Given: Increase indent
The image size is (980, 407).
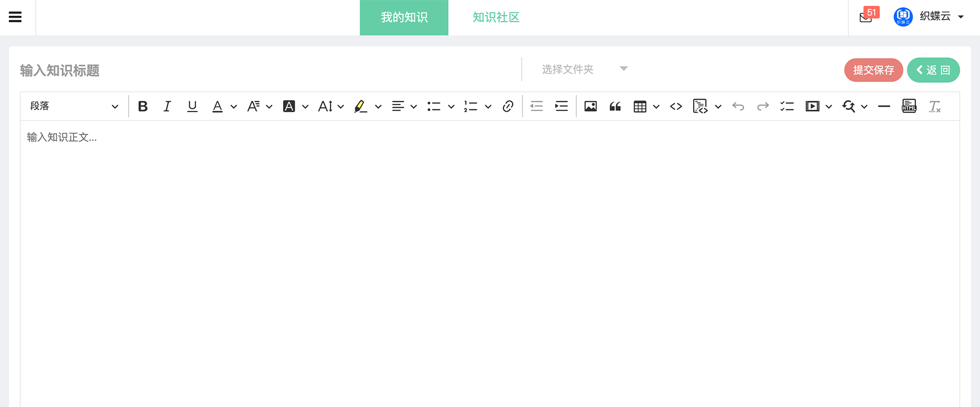Looking at the screenshot, I should pos(561,106).
